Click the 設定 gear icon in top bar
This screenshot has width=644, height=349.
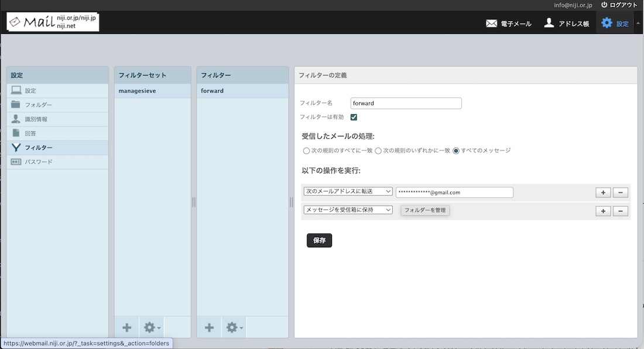pyautogui.click(x=607, y=23)
